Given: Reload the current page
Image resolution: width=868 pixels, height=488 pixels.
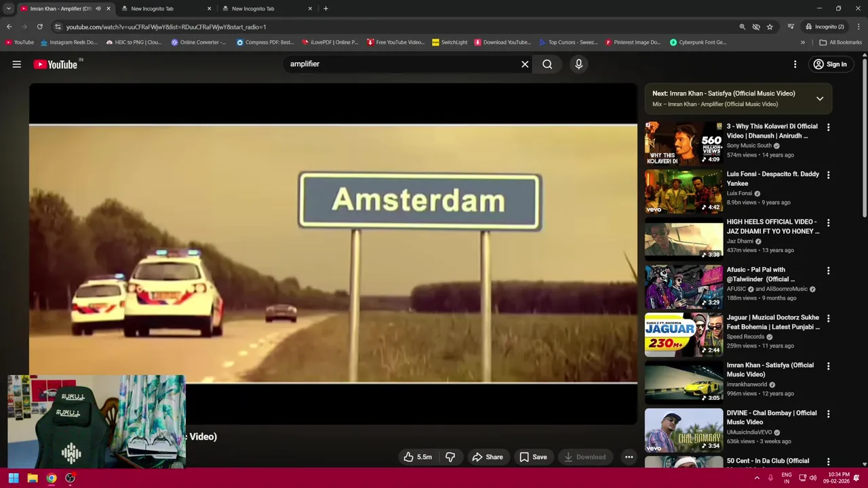Looking at the screenshot, I should click(x=40, y=26).
